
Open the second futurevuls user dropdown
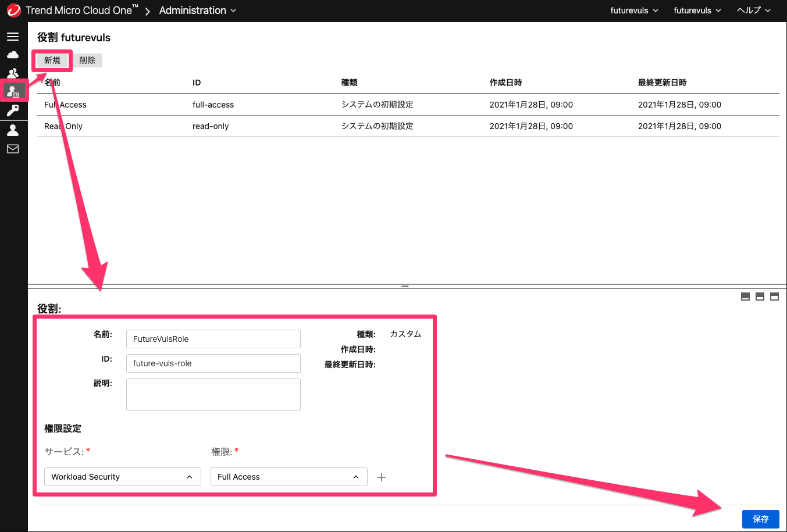click(x=697, y=10)
